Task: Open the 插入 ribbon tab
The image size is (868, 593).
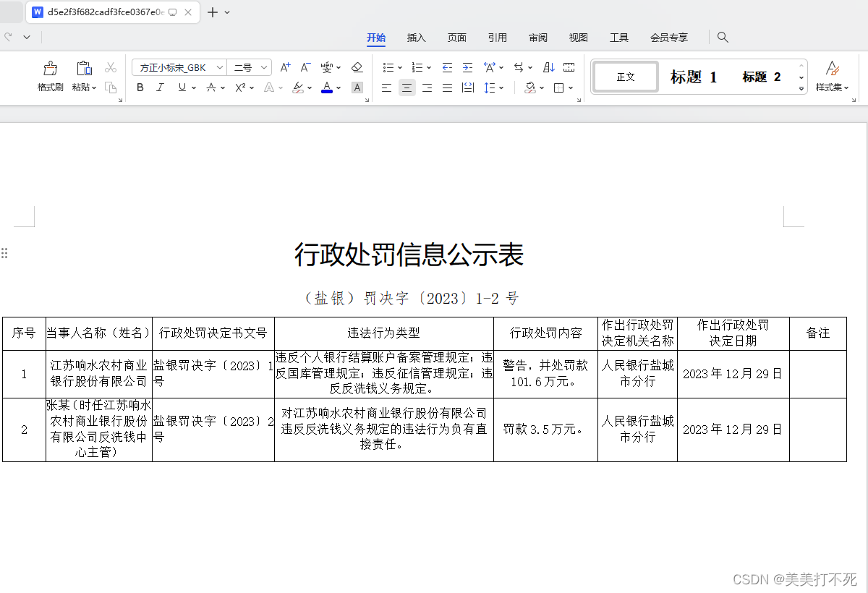Action: point(417,38)
